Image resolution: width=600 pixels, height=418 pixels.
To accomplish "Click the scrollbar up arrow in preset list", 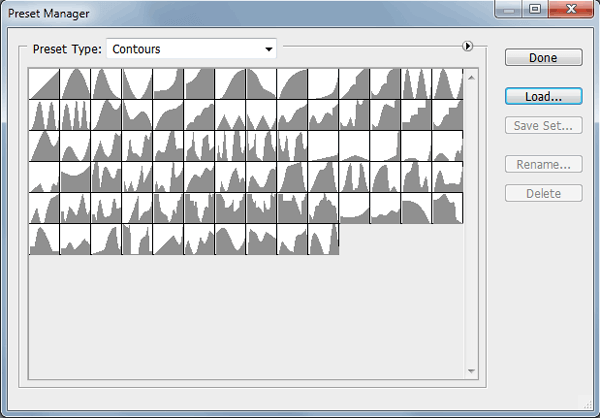I will (x=472, y=75).
